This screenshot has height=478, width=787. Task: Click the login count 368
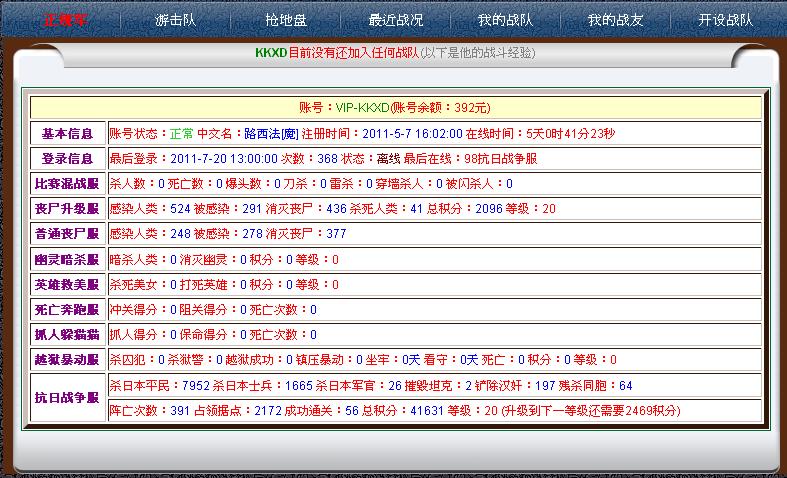click(327, 159)
